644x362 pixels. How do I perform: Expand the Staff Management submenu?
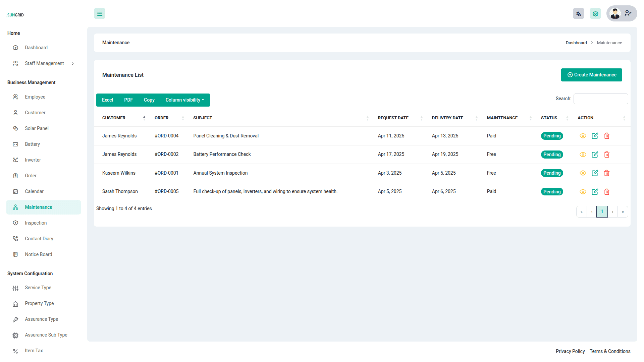point(44,63)
